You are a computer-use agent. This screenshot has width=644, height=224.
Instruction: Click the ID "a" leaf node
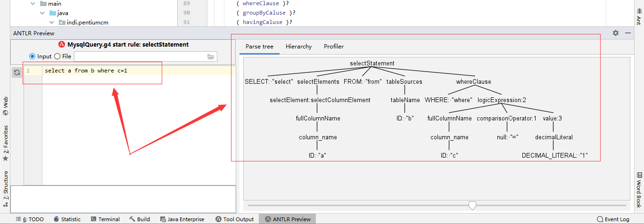(317, 155)
